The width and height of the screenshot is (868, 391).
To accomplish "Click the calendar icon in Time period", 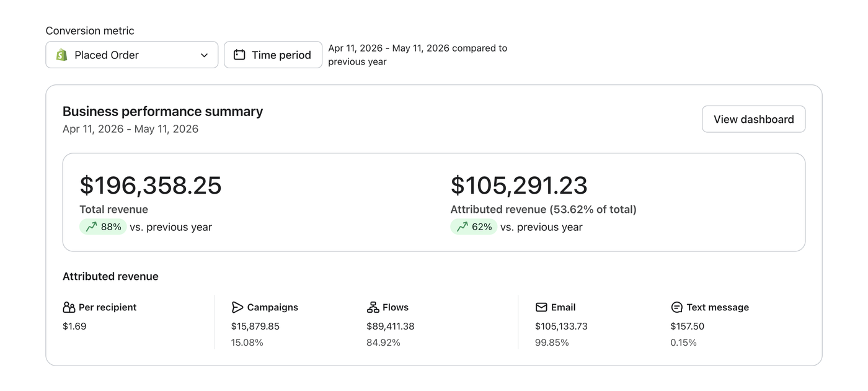I will coord(239,55).
